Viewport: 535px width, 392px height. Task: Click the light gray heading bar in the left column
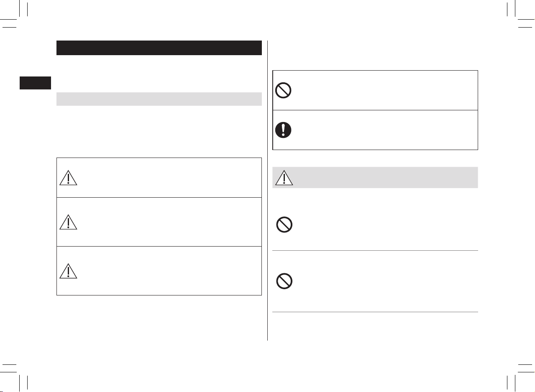pyautogui.click(x=159, y=99)
